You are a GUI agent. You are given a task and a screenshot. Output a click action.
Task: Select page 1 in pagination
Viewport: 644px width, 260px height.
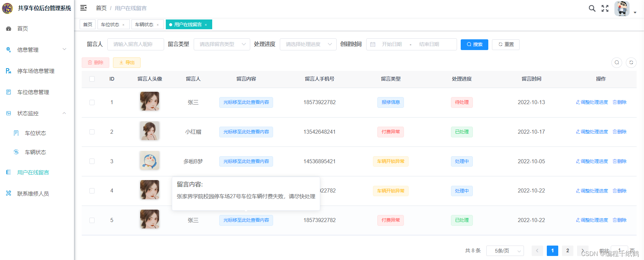[x=553, y=251]
